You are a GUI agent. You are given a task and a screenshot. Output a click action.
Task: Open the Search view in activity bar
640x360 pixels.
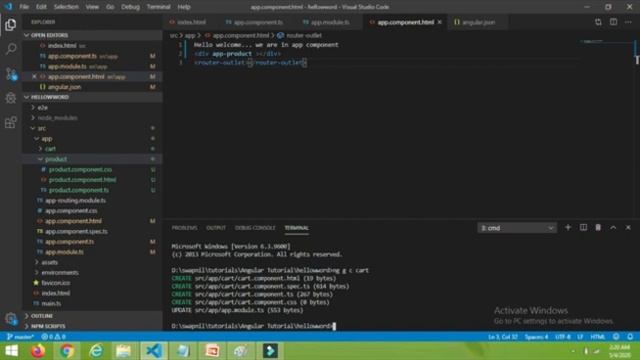click(11, 49)
